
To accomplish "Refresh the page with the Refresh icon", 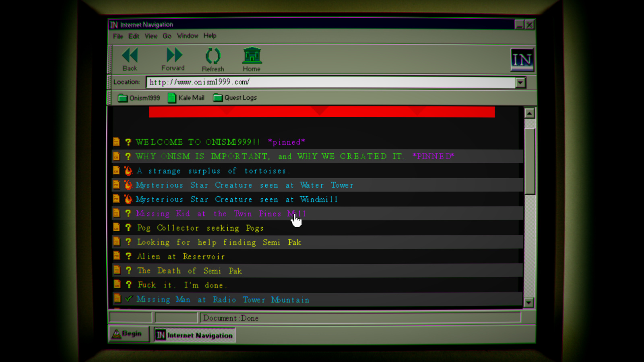I will point(213,56).
